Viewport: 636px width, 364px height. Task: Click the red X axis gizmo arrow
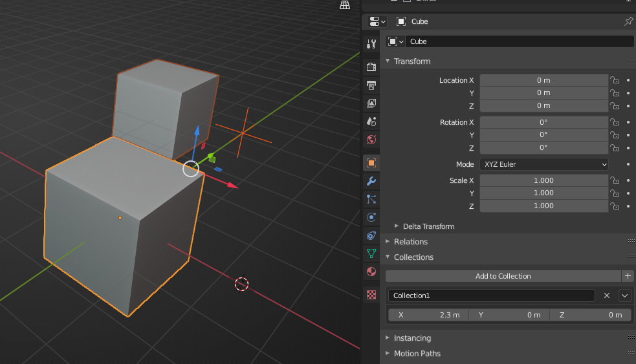pos(232,186)
